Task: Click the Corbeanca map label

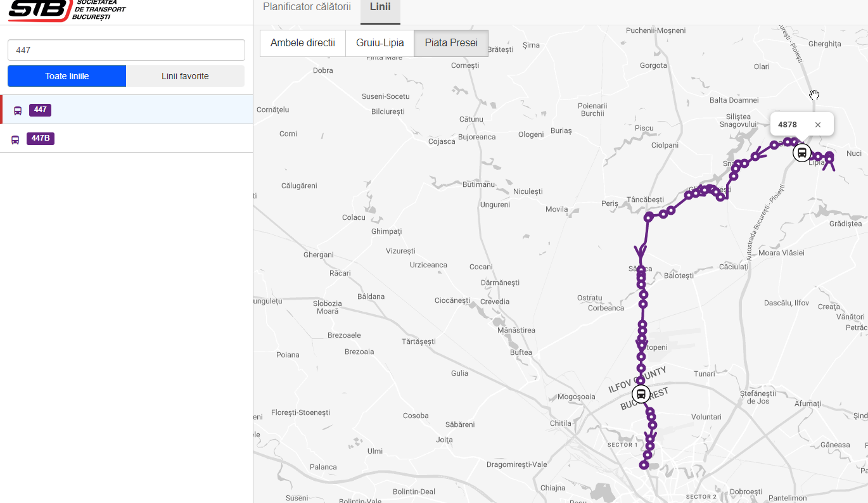Action: pyautogui.click(x=606, y=308)
